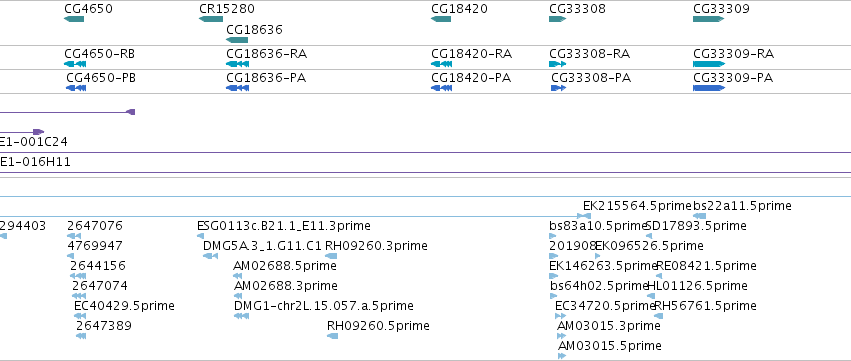Click the E1-016H11 clone label

point(35,162)
